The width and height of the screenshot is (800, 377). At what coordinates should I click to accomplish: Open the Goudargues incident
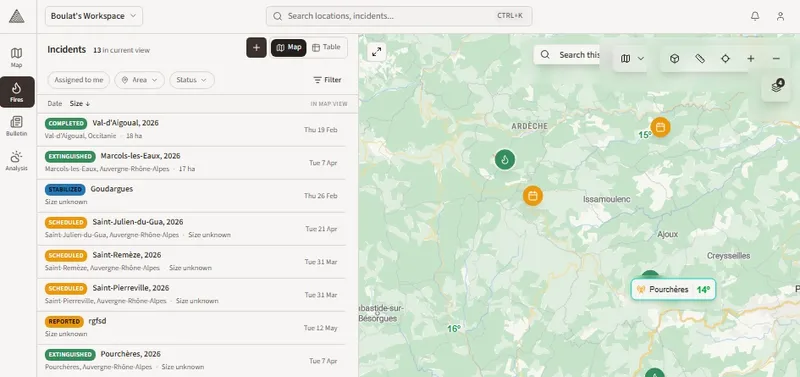coord(191,196)
